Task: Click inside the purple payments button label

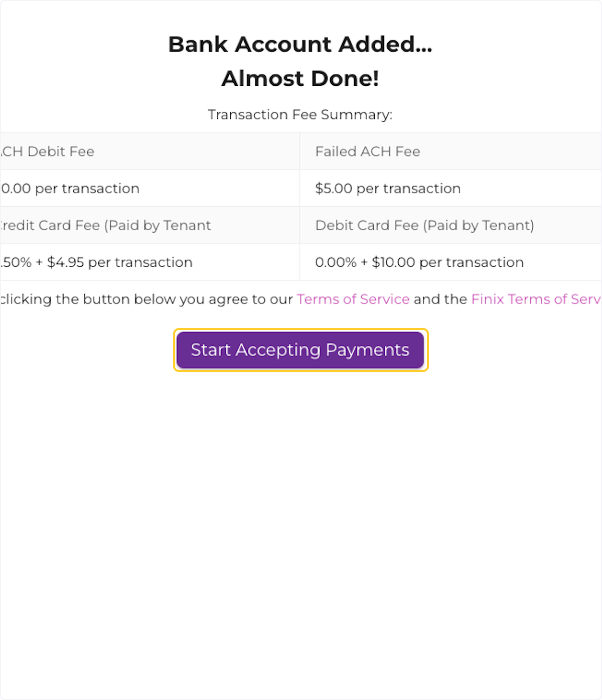Action: click(x=300, y=350)
